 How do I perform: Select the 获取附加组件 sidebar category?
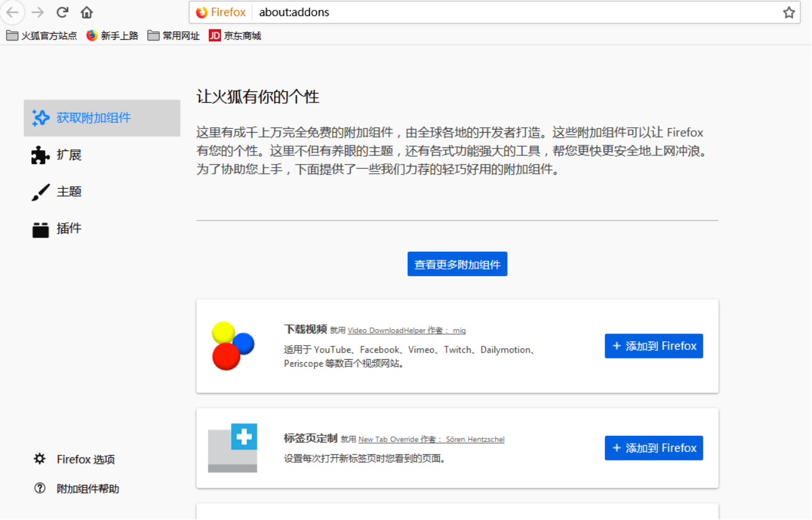tap(102, 118)
